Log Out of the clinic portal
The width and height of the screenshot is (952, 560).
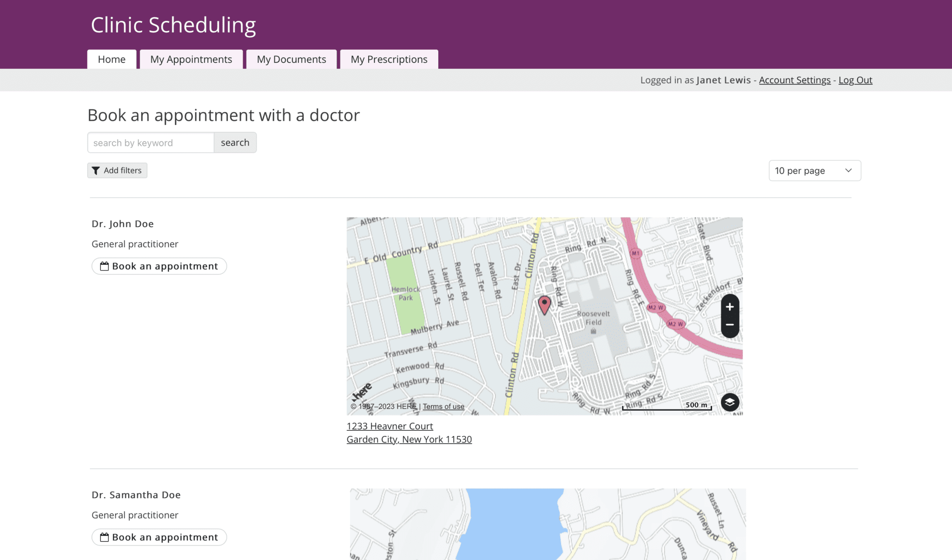click(x=855, y=80)
